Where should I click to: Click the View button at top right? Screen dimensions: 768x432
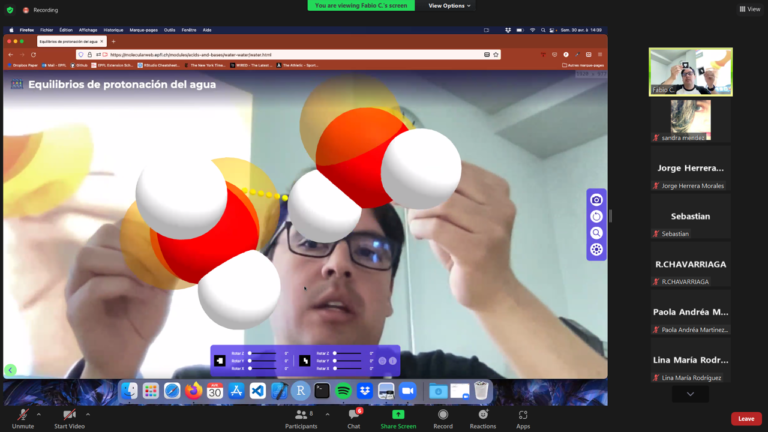pos(749,9)
